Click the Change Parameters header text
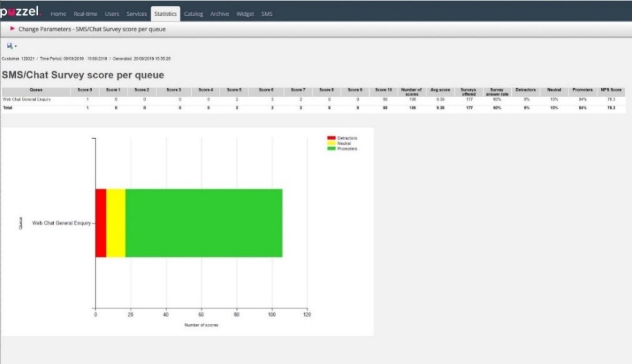 [92, 29]
